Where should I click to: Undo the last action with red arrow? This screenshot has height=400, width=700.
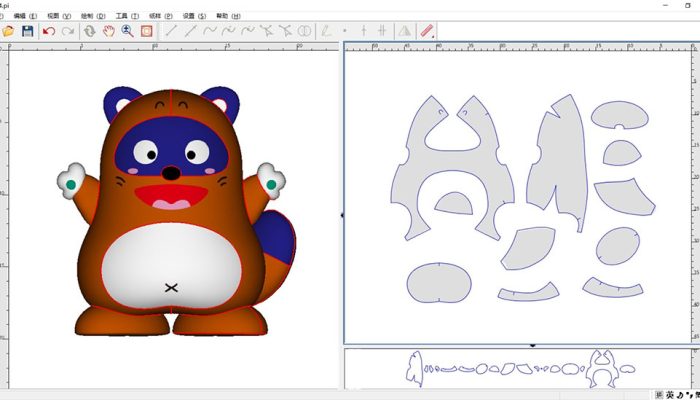[x=49, y=31]
